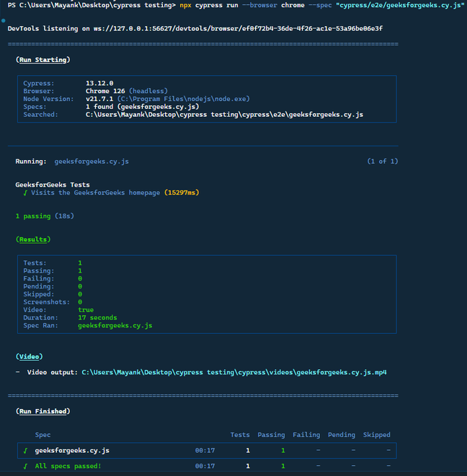Click geeksforgeeks.cy.js in the summary table
This screenshot has height=476, width=467.
click(x=72, y=451)
